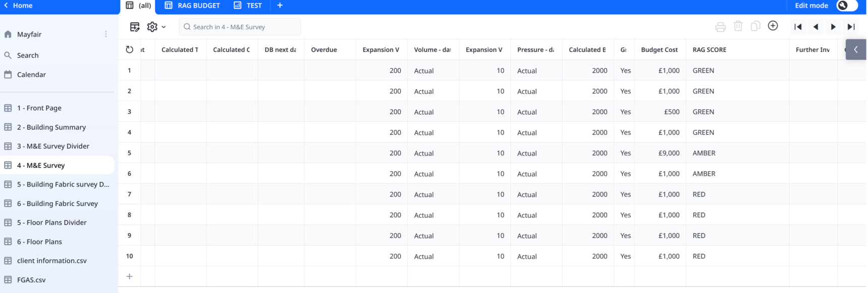Screen dimensions: 868x293
Task: Open Mayfair three-dot options menu
Action: pyautogui.click(x=106, y=34)
